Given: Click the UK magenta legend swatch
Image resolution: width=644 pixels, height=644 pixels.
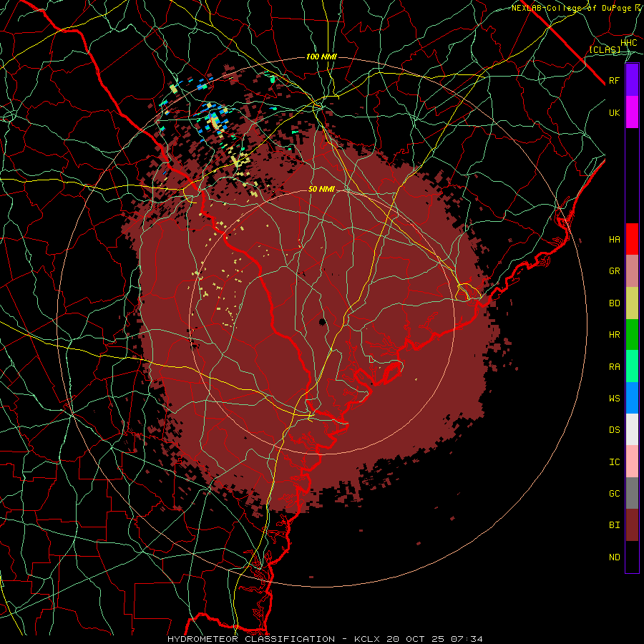Looking at the screenshot, I should tap(632, 112).
